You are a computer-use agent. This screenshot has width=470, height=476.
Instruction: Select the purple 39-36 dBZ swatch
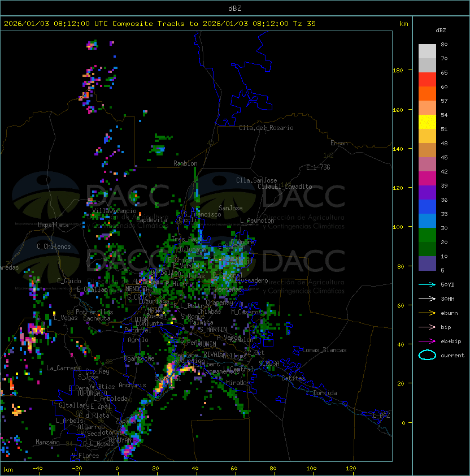pyautogui.click(x=427, y=193)
